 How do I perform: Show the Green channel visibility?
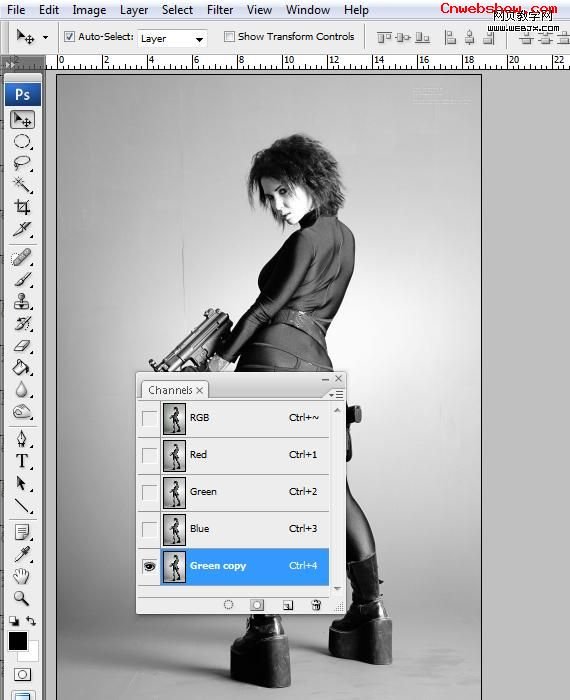(x=149, y=492)
